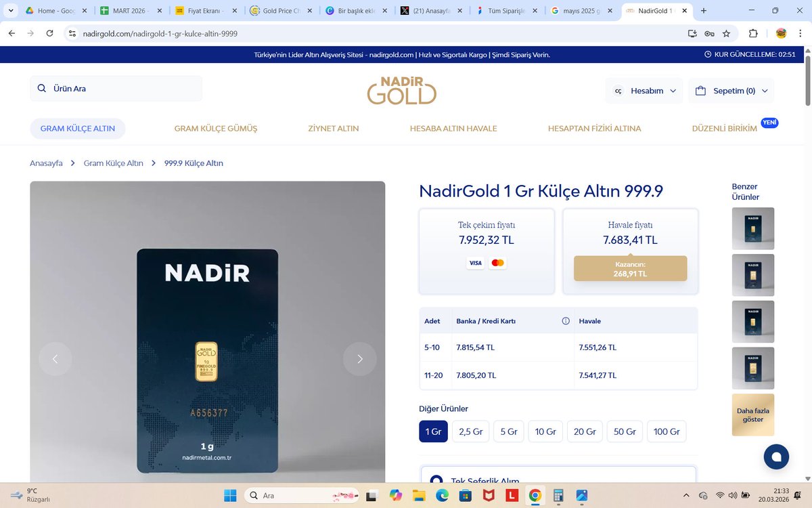Select 1 Gr product option
This screenshot has width=812, height=508.
[433, 431]
